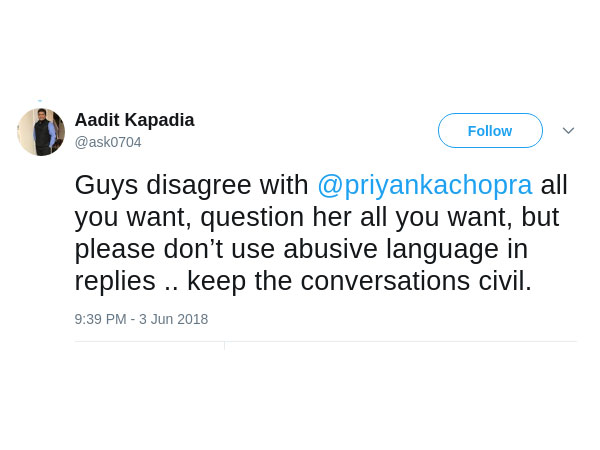Viewport: 600px width, 450px height.
Task: Click the 3 Jun 2018 date
Action: [x=173, y=319]
